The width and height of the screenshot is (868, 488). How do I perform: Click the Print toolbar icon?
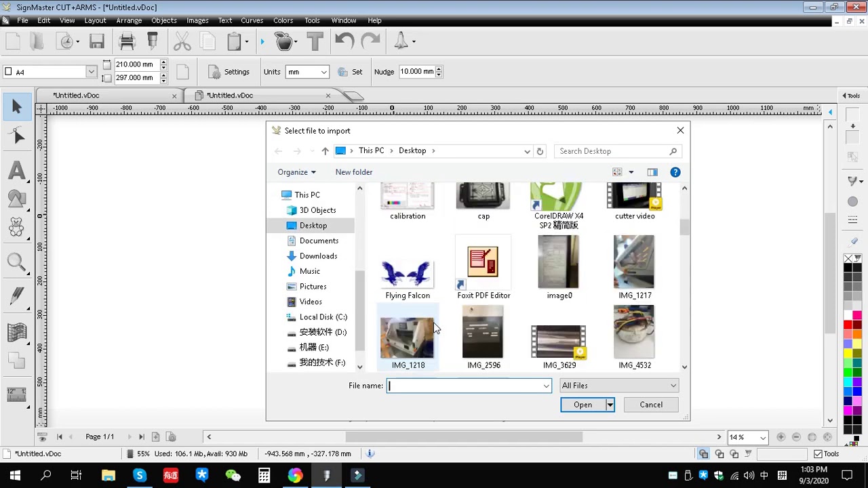(x=127, y=42)
